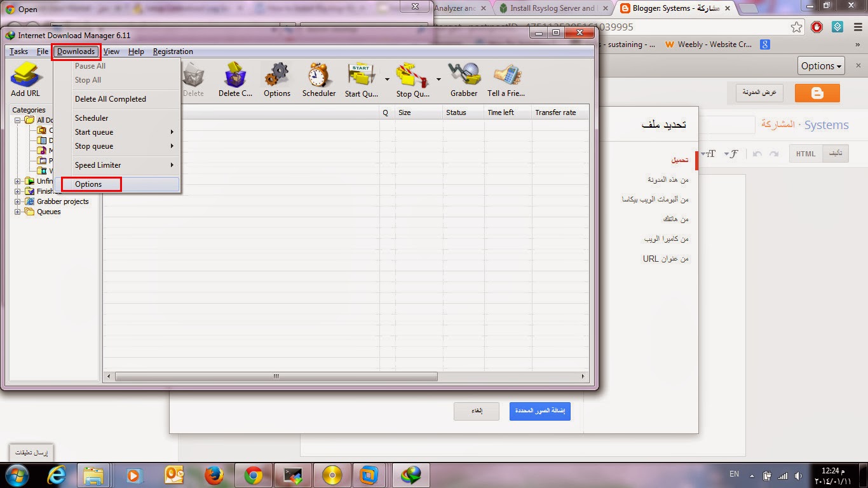This screenshot has height=488, width=868.
Task: Open the Stop Queue dropdown arrow
Action: coord(438,80)
